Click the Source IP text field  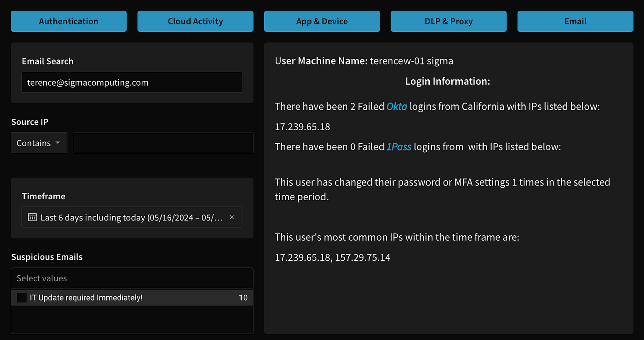click(163, 143)
